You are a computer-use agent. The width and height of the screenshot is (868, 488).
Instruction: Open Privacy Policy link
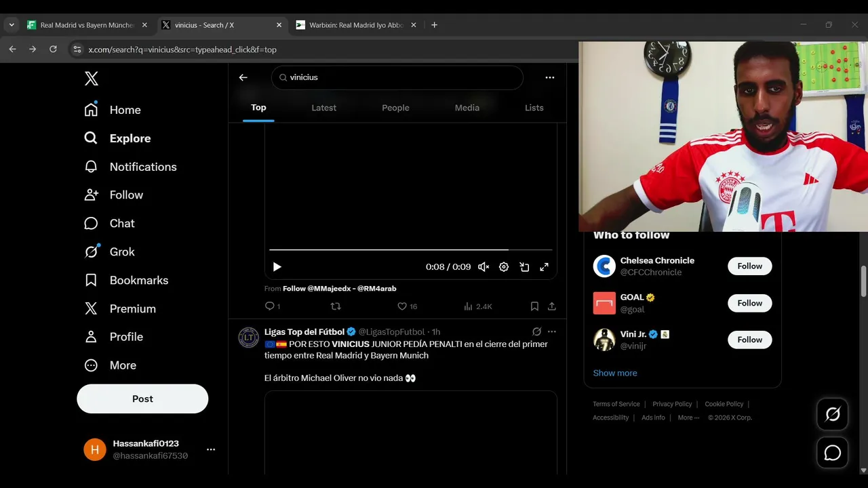(x=672, y=404)
